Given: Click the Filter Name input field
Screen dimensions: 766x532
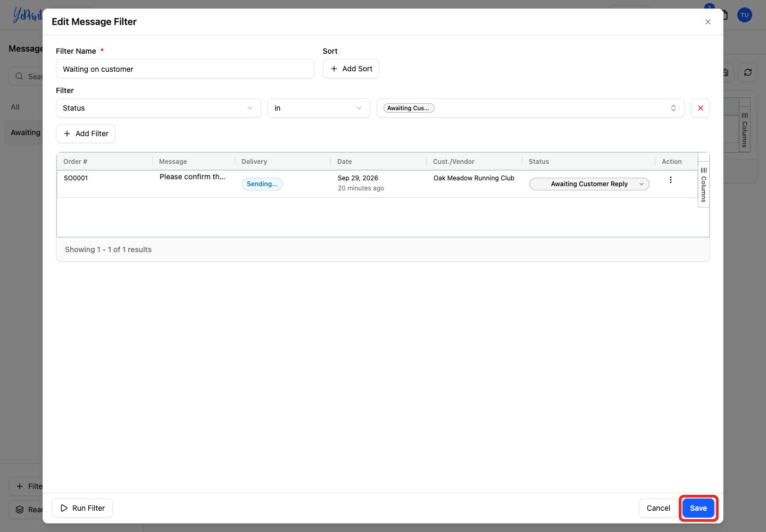Looking at the screenshot, I should click(185, 69).
